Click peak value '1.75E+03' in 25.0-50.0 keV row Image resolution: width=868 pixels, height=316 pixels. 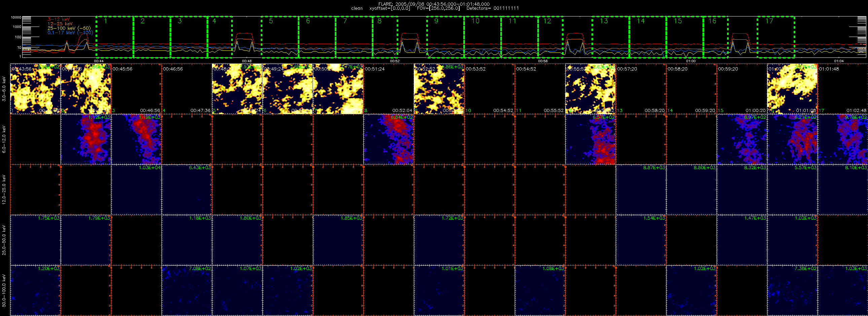pyautogui.click(x=49, y=218)
